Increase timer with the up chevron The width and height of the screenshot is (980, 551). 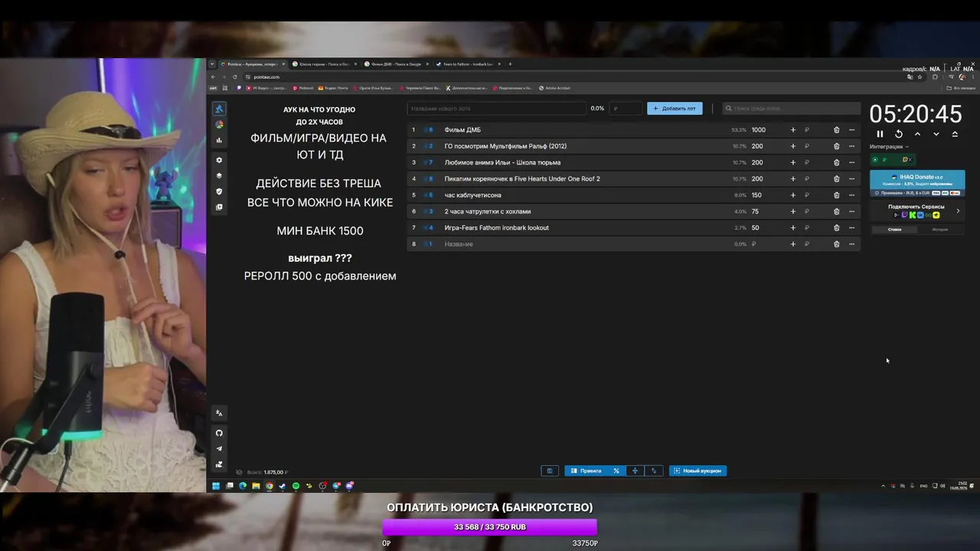pos(917,134)
